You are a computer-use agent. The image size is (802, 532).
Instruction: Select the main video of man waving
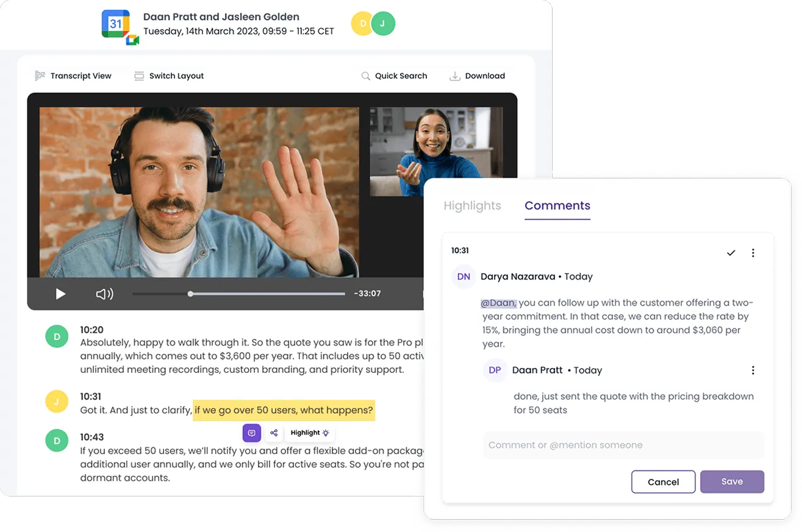(x=199, y=192)
